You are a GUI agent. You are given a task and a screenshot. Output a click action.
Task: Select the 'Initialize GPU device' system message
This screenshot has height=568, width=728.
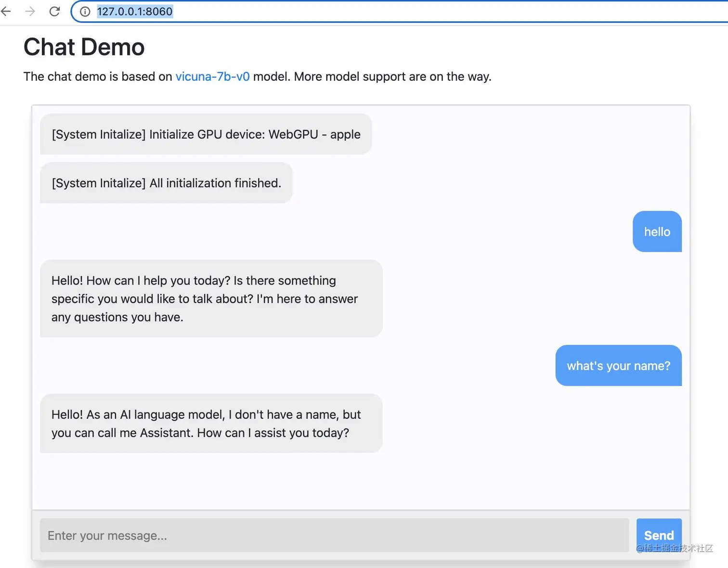206,134
